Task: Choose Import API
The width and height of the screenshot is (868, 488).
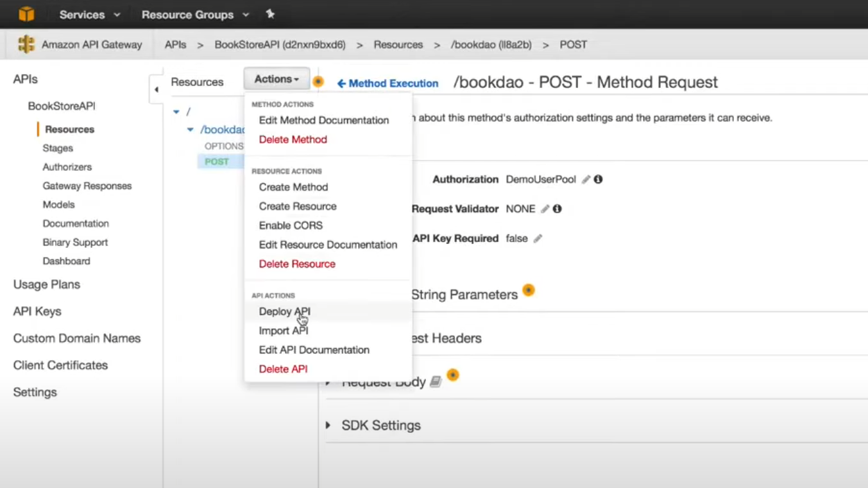Action: coord(284,331)
